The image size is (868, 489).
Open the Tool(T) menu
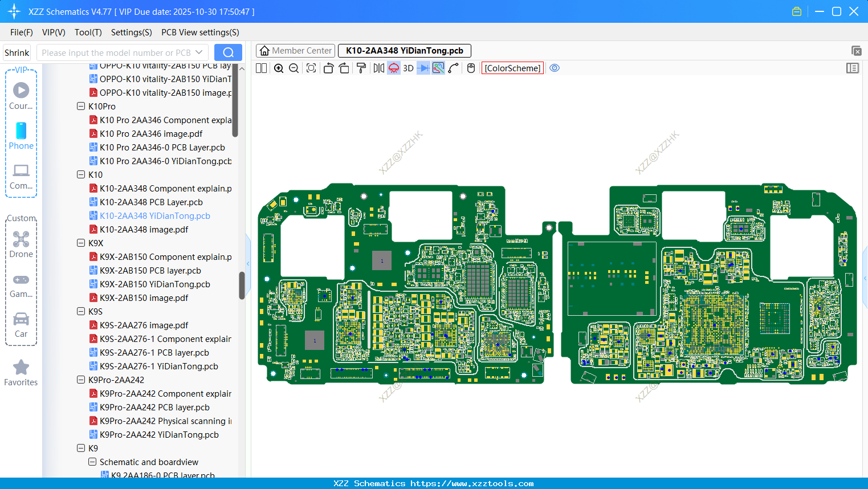88,32
